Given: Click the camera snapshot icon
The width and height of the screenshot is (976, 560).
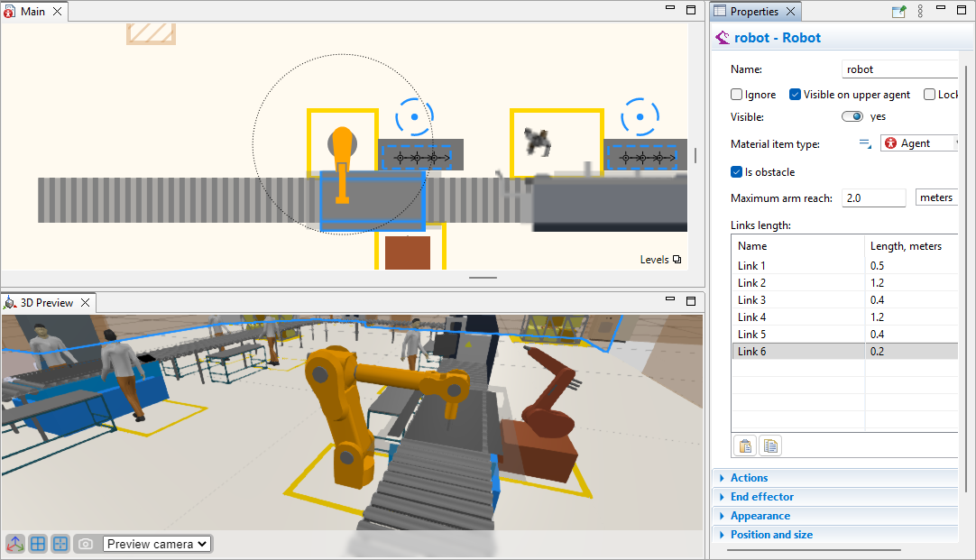Looking at the screenshot, I should tap(86, 544).
